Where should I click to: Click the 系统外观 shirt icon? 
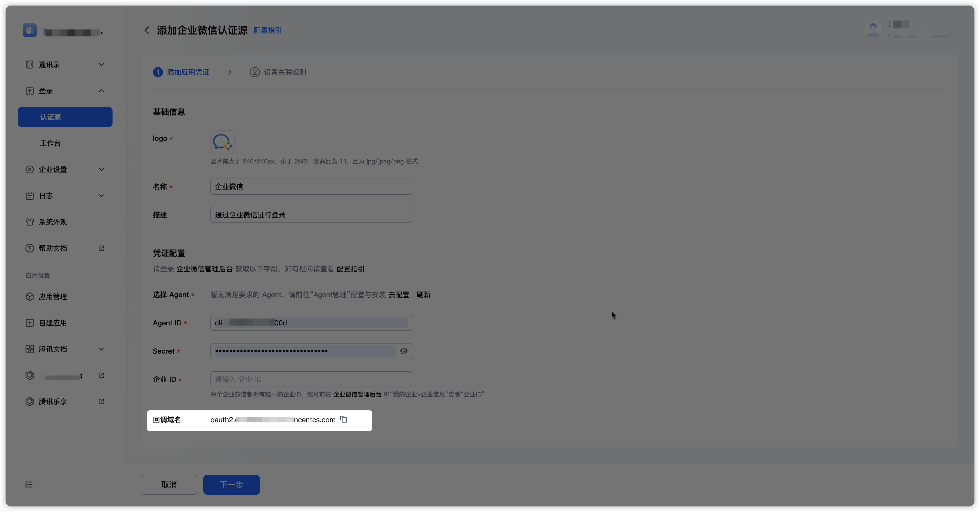[30, 222]
